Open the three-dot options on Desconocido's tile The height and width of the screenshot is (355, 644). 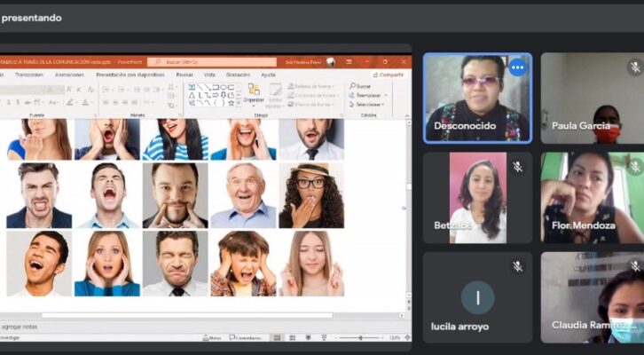tap(517, 67)
